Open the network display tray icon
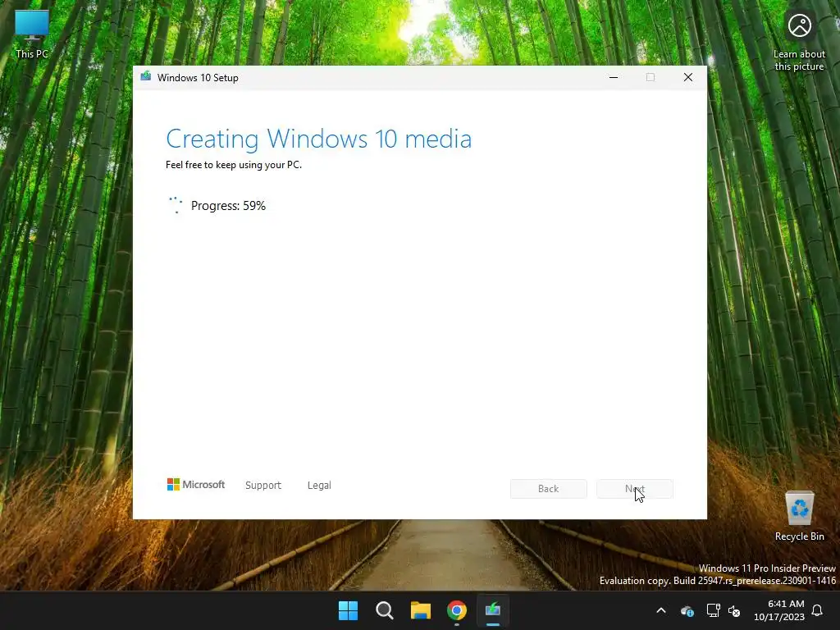Viewport: 840px width, 630px height. coord(713,610)
